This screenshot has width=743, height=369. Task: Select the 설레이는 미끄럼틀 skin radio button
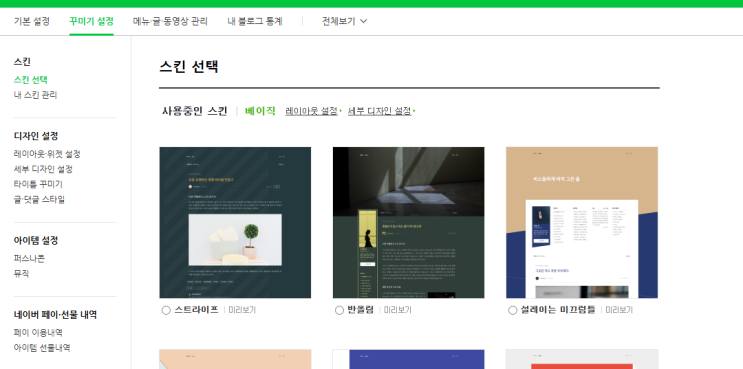point(513,311)
